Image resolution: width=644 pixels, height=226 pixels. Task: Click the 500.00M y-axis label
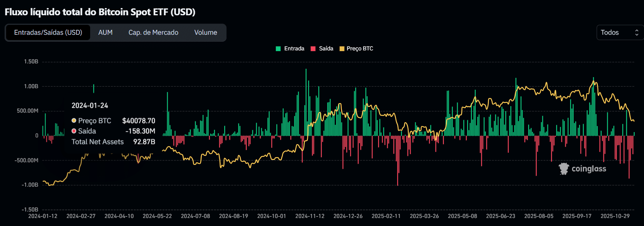pyautogui.click(x=28, y=111)
